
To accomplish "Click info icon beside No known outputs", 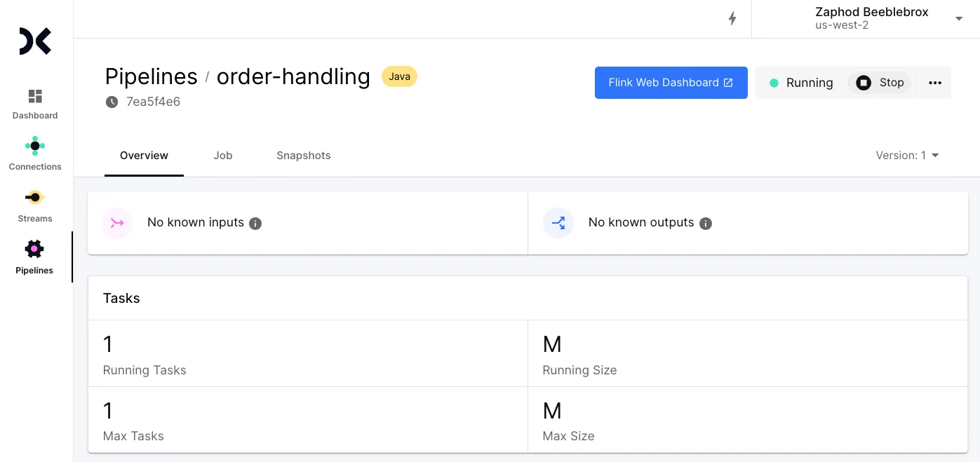I will point(706,224).
